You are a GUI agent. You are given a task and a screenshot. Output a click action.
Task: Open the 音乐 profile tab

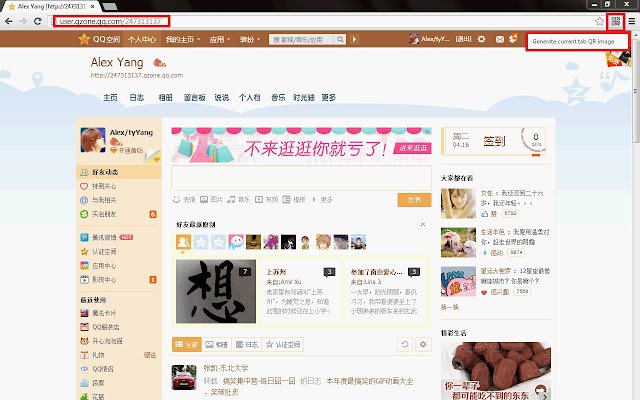[x=278, y=98]
